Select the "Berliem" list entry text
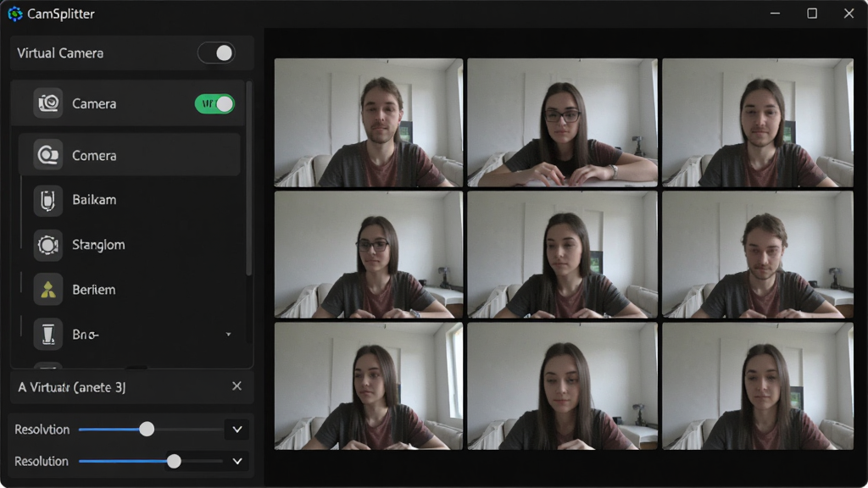This screenshot has width=868, height=488. pos(93,290)
